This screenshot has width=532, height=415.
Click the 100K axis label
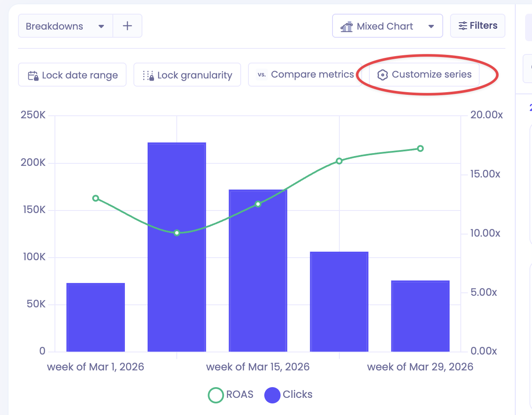click(x=34, y=257)
